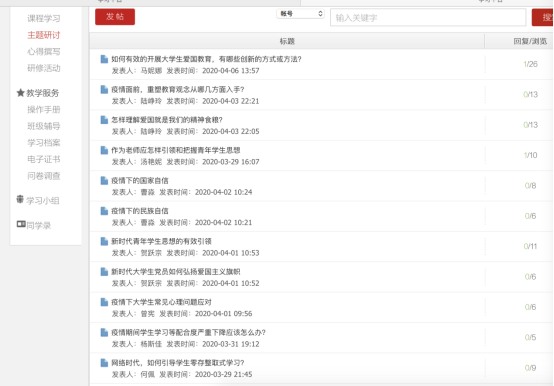The width and height of the screenshot is (554, 386).
Task: Click document icon of 疫情面前，重塑教育观念 post
Action: 104,89
